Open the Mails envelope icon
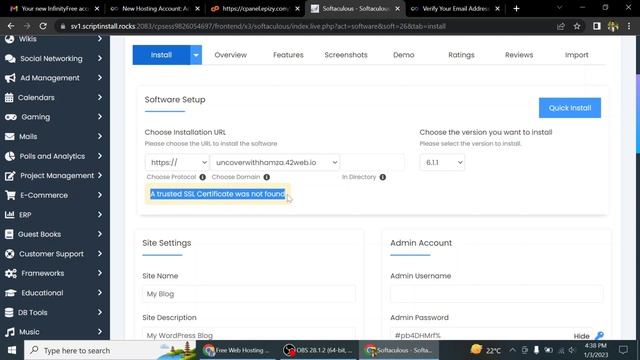 tap(9, 137)
